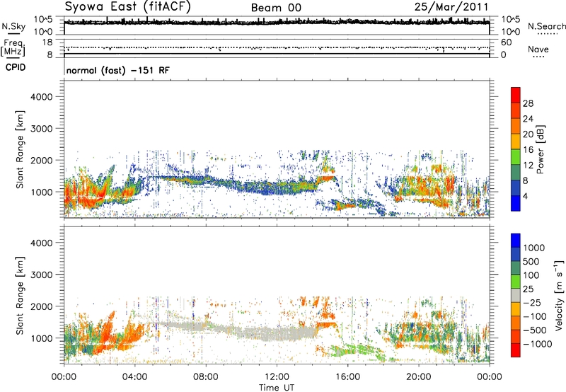Screen dimensions: 566x392
Task: Click the '12:00' time axis tick label
Action: 277,377
